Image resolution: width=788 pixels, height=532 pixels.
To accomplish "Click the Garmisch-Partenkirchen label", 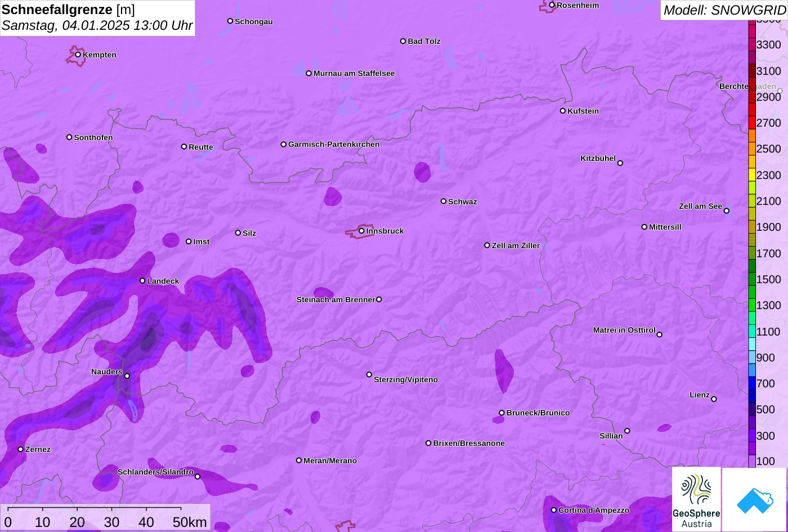I will [334, 144].
